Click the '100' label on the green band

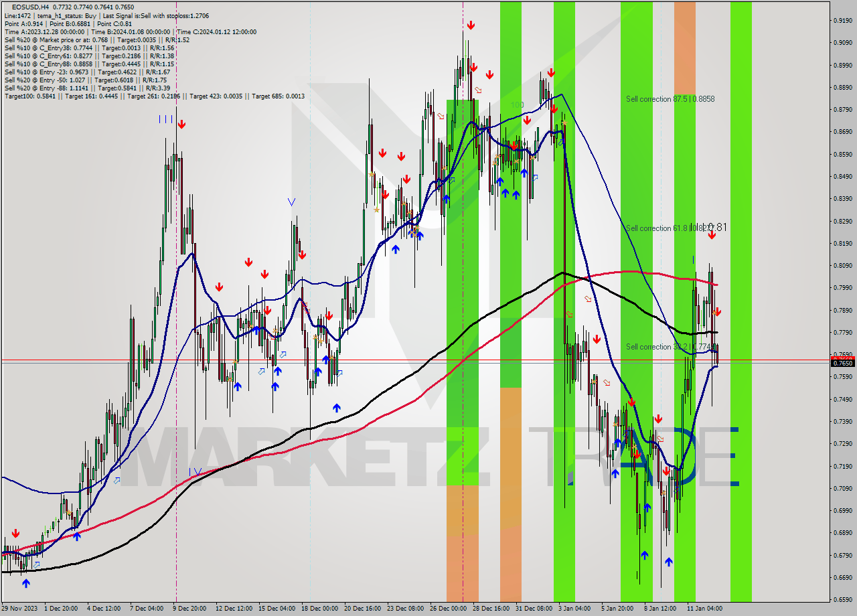point(517,105)
